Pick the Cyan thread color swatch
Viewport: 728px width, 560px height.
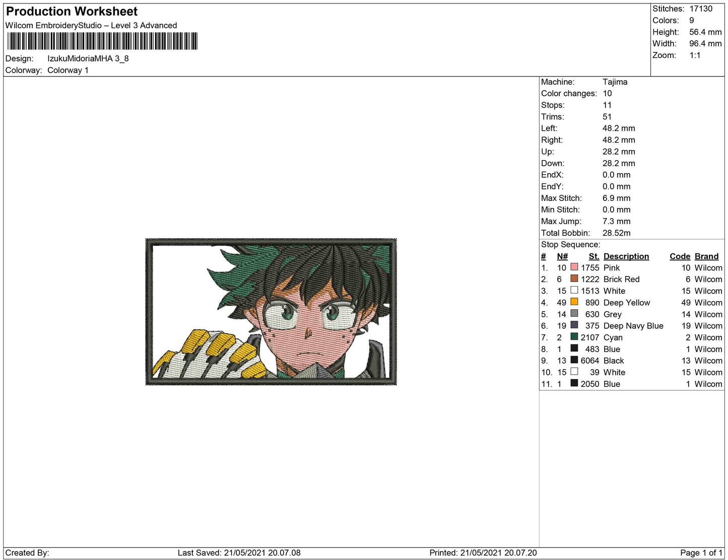pos(574,336)
